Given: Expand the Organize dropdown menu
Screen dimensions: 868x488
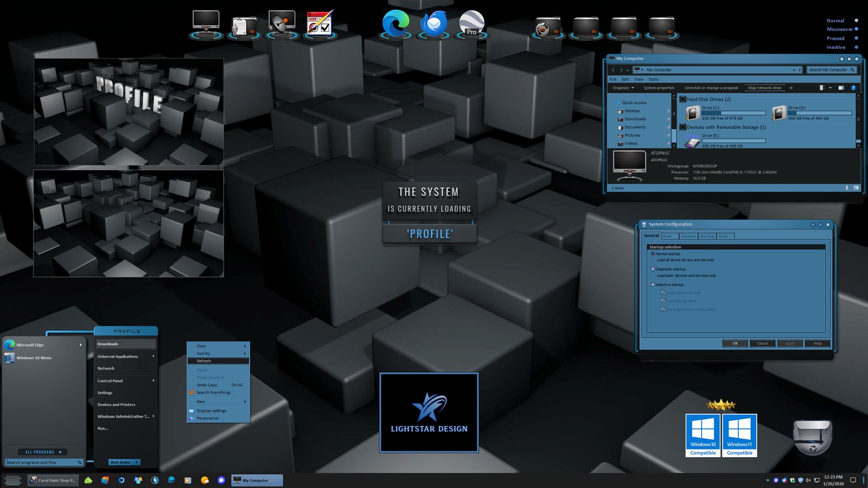Looking at the screenshot, I should point(623,88).
